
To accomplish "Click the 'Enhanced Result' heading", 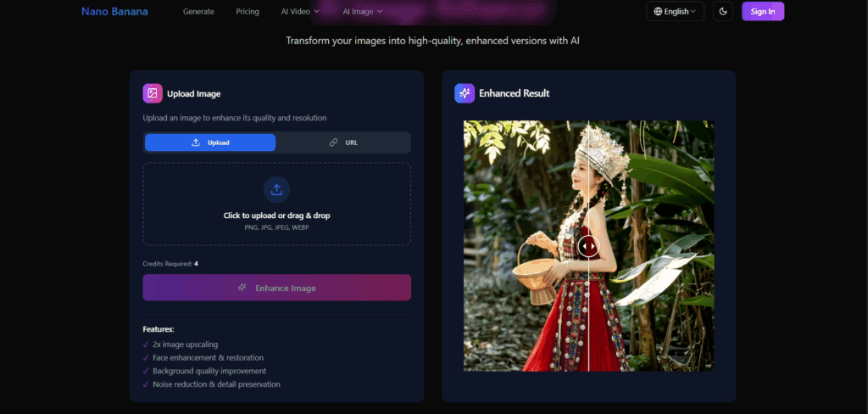I will click(x=515, y=93).
